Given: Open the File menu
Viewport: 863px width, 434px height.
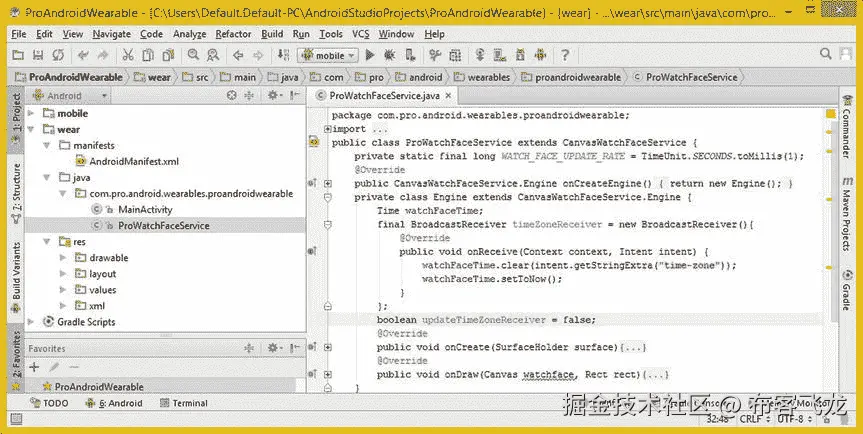Looking at the screenshot, I should coord(19,34).
